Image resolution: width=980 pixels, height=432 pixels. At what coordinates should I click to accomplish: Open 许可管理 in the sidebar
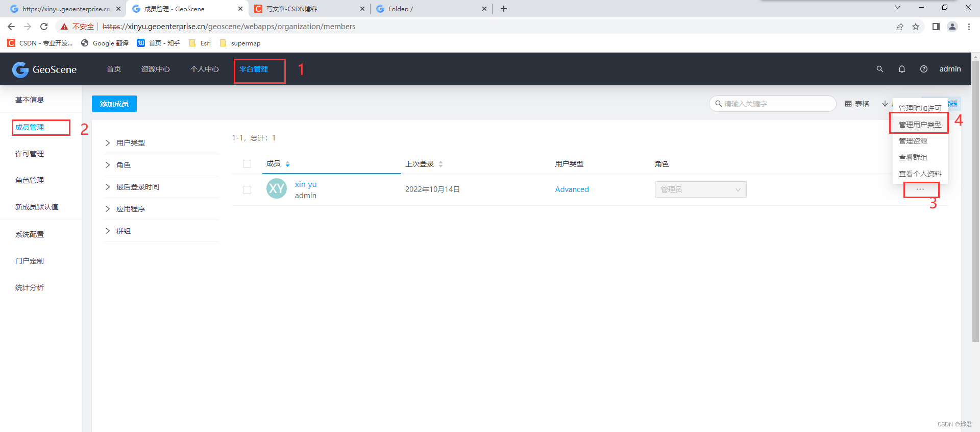[30, 154]
